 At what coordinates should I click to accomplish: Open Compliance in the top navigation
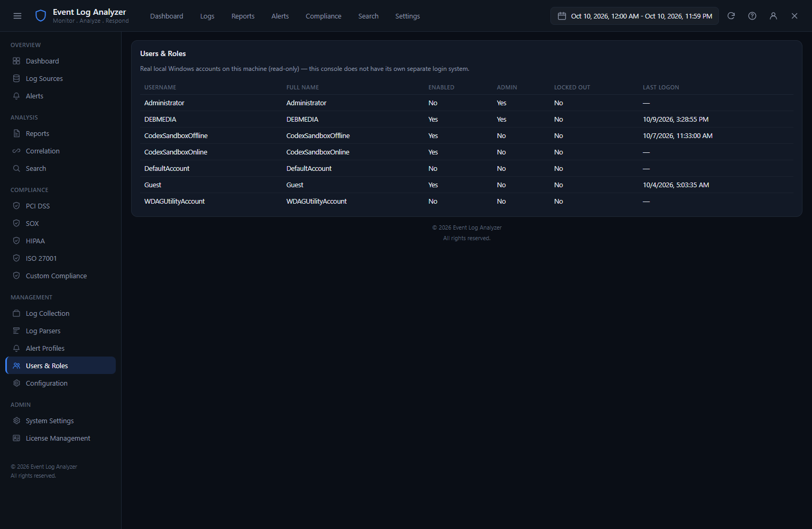(324, 16)
